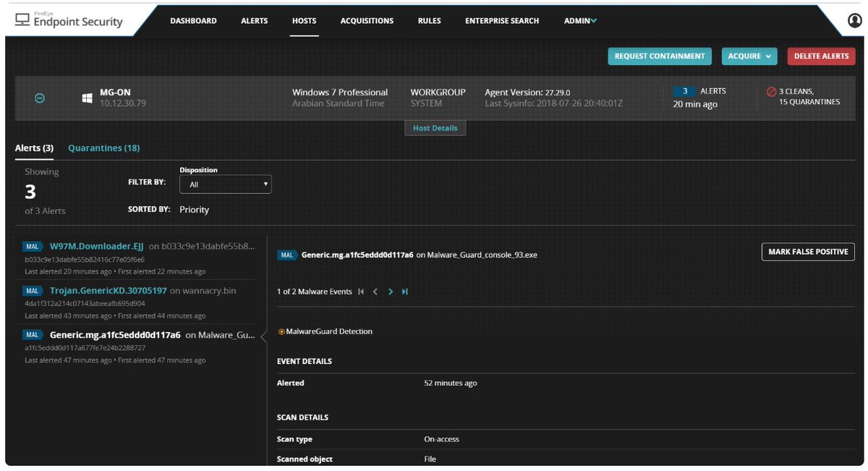Click the MAL badge in alert detail header

[286, 255]
